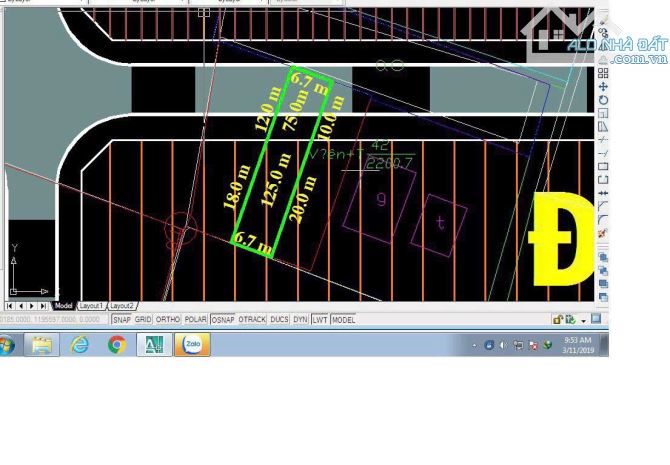Select the Scale tool
This screenshot has width=670, height=465.
(603, 113)
